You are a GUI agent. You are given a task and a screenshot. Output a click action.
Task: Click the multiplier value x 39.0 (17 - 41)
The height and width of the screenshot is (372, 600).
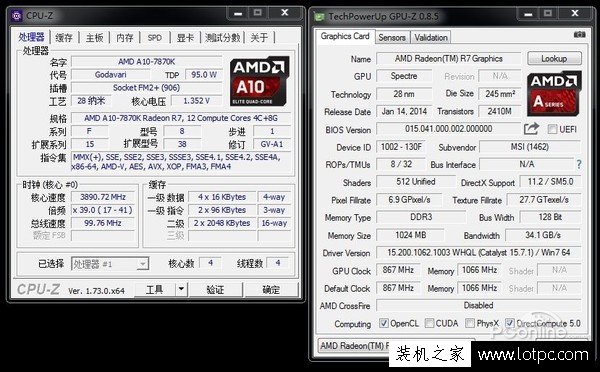coord(103,210)
